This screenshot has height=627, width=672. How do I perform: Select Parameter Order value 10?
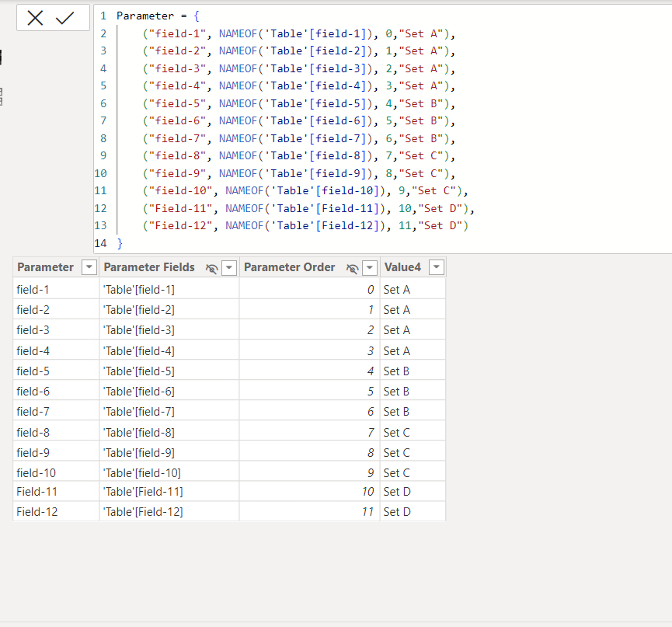(x=309, y=492)
